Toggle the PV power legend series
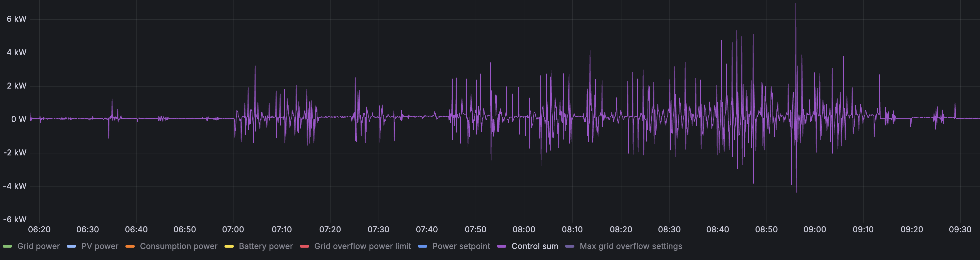 (100, 246)
